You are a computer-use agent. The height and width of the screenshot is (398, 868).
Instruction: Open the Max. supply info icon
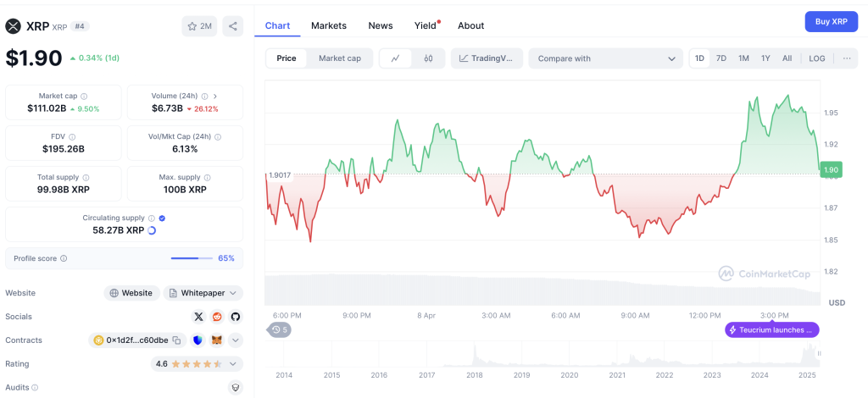[208, 178]
